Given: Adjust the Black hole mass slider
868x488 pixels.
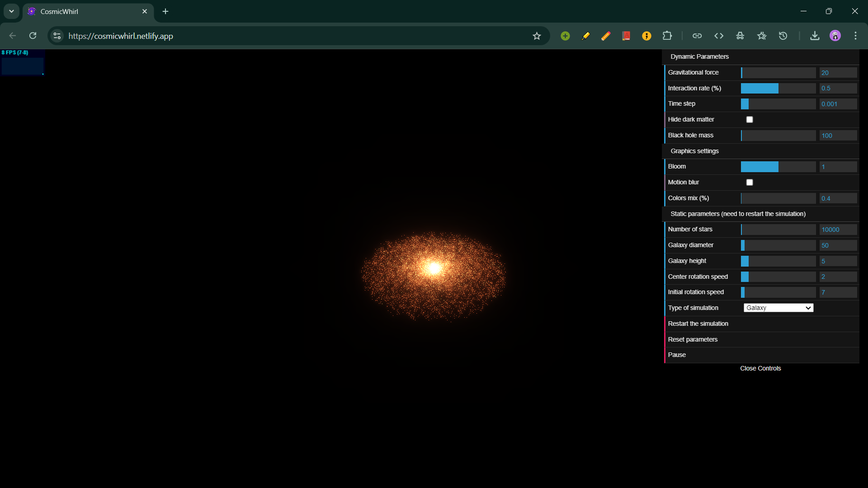Looking at the screenshot, I should coord(778,135).
